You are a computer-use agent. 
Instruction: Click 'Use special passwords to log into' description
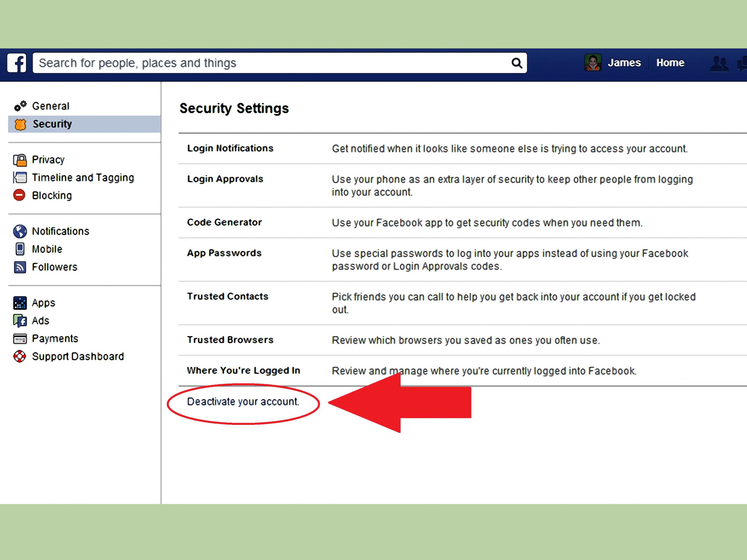point(510,259)
